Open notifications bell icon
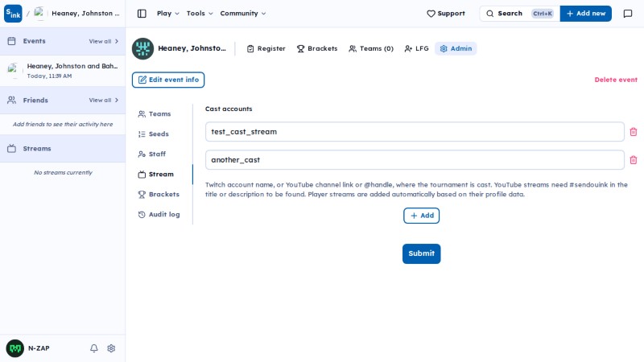The image size is (644, 362). pos(94,348)
